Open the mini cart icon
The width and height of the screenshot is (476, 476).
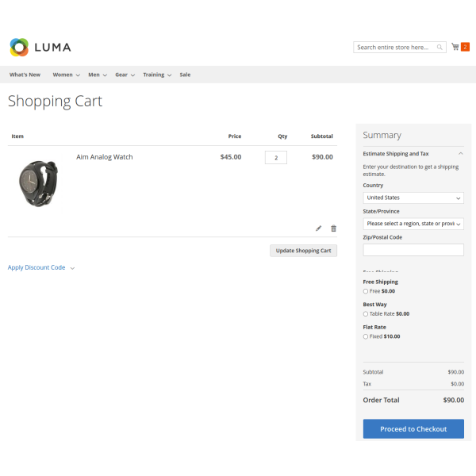tap(455, 48)
